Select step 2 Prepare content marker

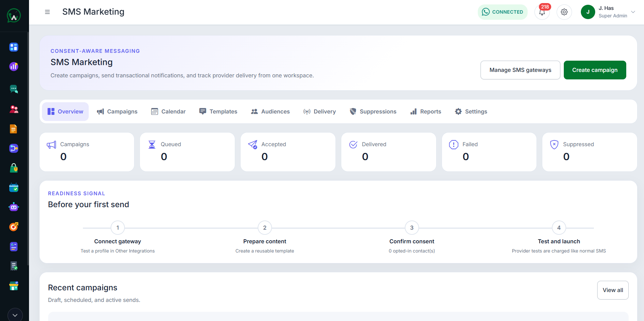point(265,228)
